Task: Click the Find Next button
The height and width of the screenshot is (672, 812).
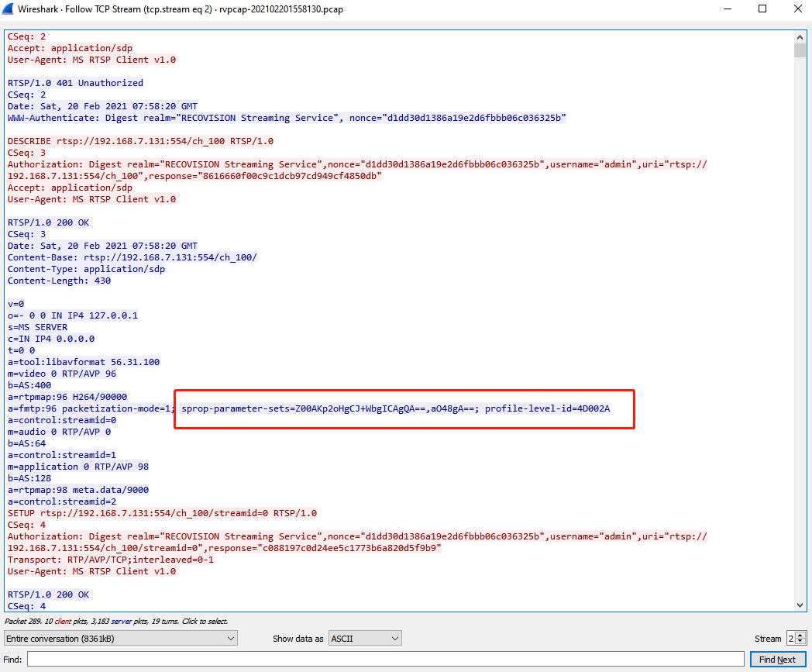Action: point(778,659)
